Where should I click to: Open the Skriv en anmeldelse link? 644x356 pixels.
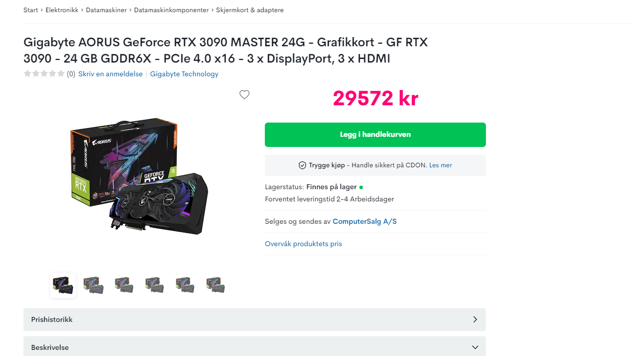tap(110, 74)
